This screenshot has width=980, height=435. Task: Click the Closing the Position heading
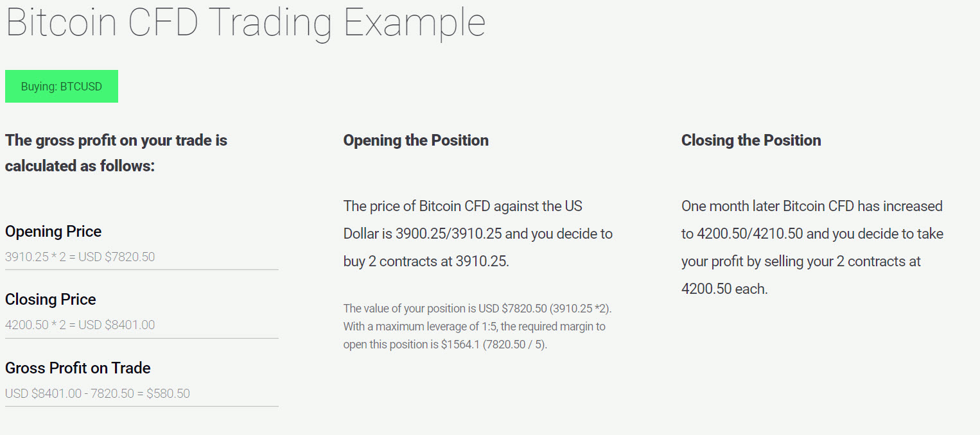pos(751,140)
